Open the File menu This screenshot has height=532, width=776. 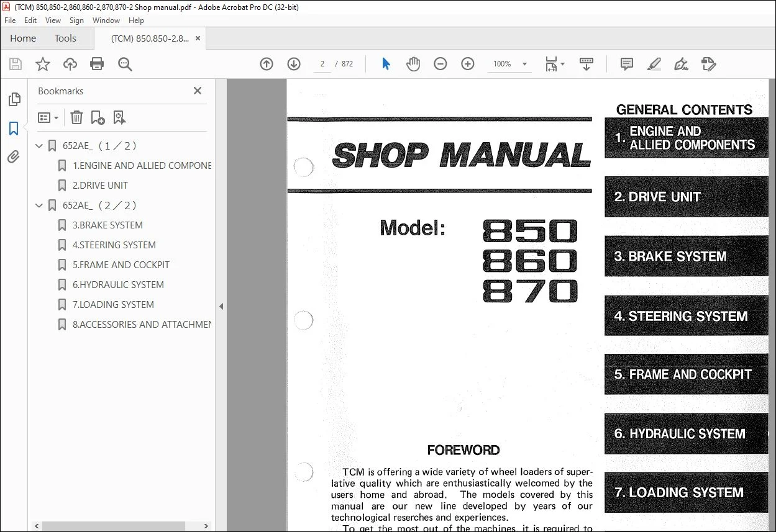click(x=10, y=20)
